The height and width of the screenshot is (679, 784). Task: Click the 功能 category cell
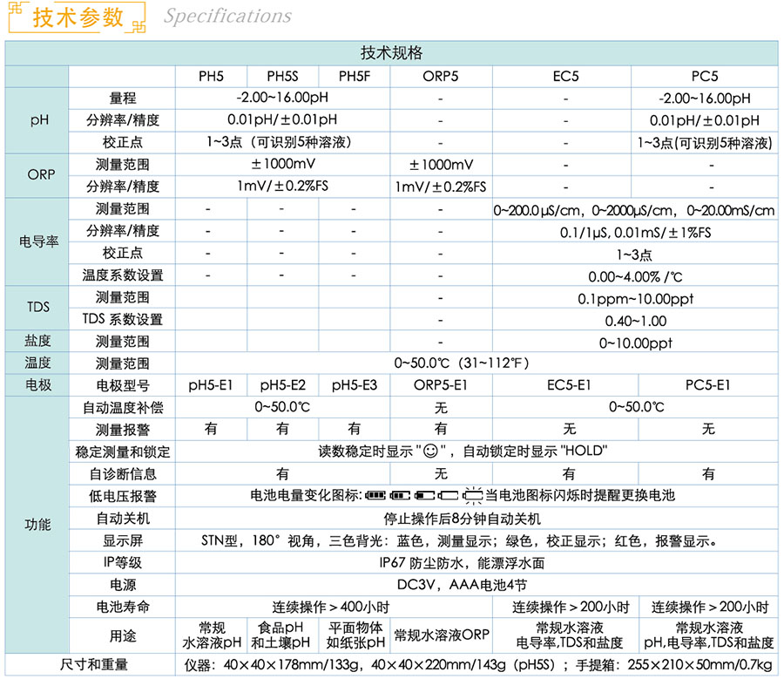click(x=38, y=525)
